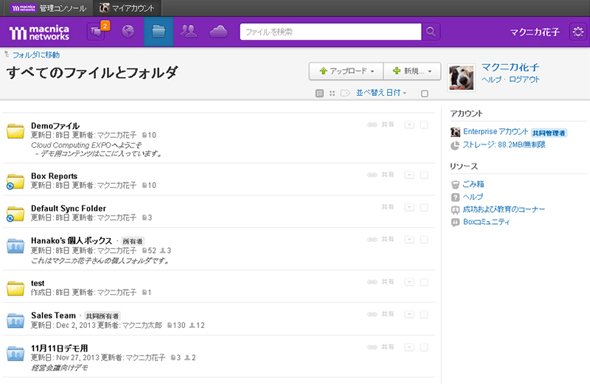Viewport: 590px width, 384px height.
Task: Switch to grid view icon
Action: pos(332,93)
